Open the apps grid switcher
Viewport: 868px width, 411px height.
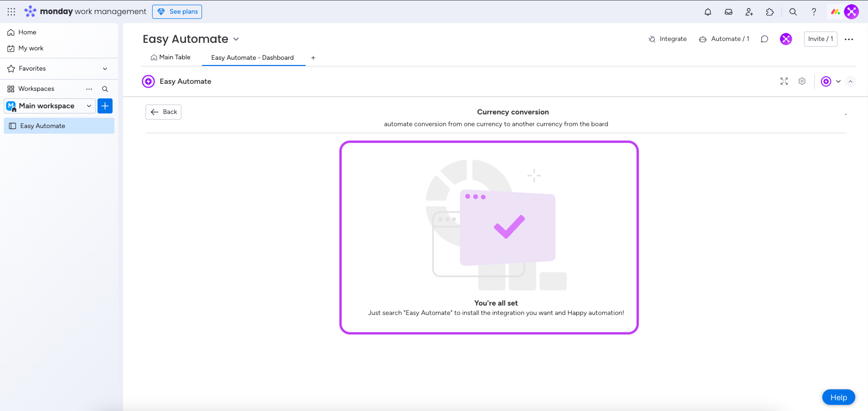11,12
